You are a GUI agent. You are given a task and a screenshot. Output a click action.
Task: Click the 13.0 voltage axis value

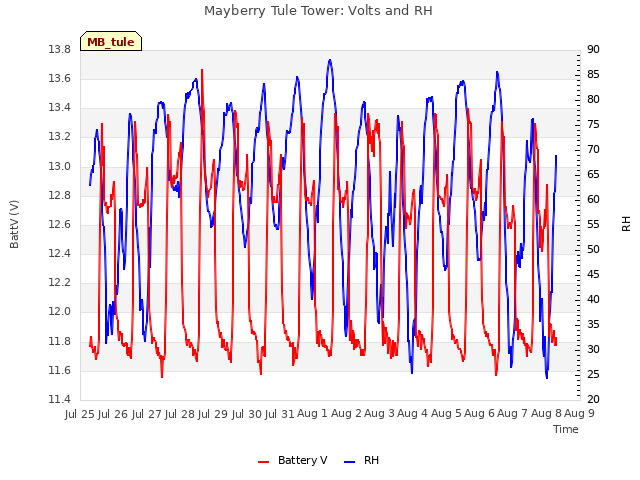pyautogui.click(x=59, y=167)
